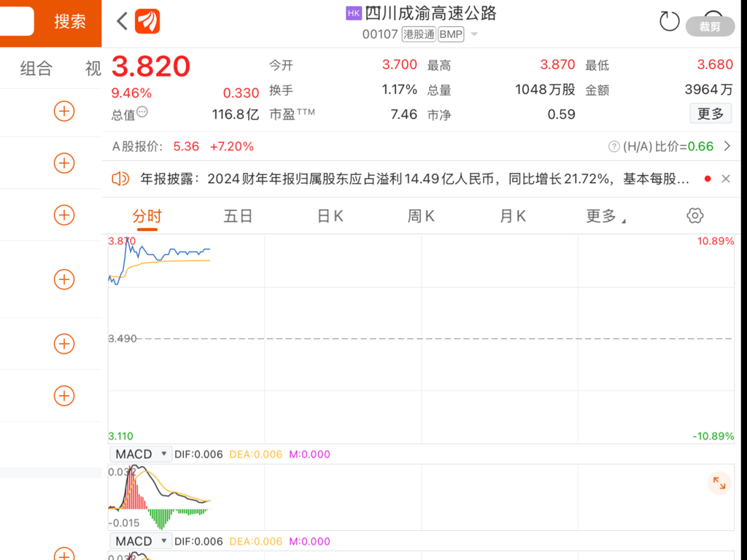
Task: Open A-share price details chevron
Action: 727,147
